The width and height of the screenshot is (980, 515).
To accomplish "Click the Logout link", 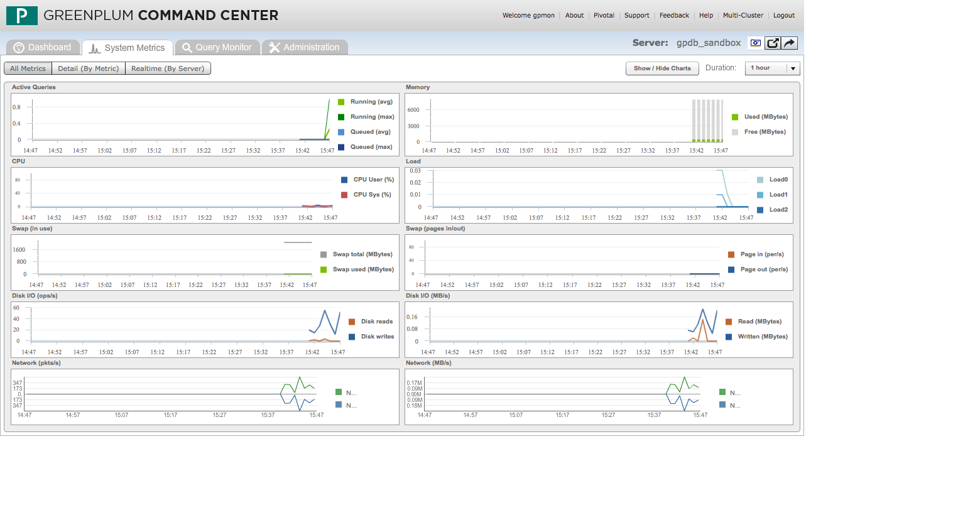I will point(783,16).
